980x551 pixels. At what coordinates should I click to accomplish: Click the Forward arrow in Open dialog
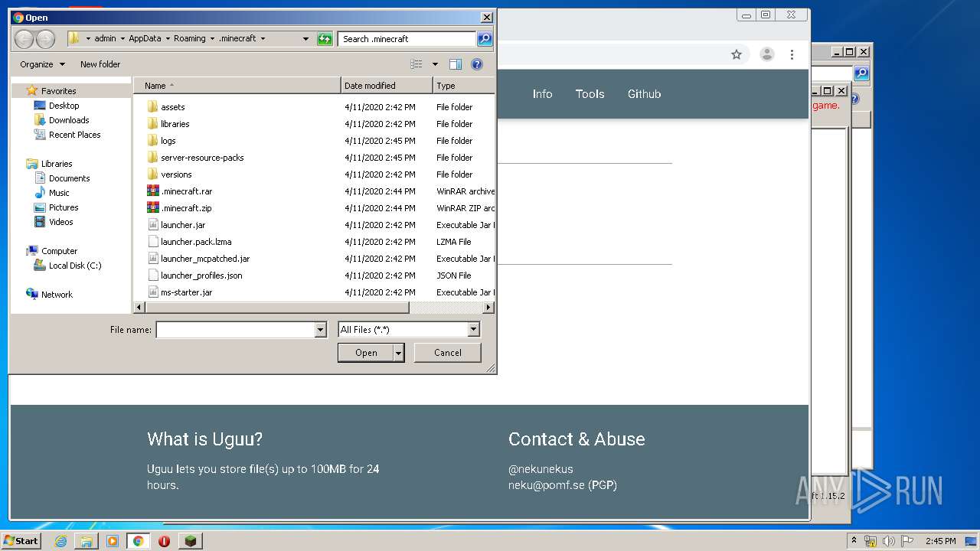tap(45, 39)
